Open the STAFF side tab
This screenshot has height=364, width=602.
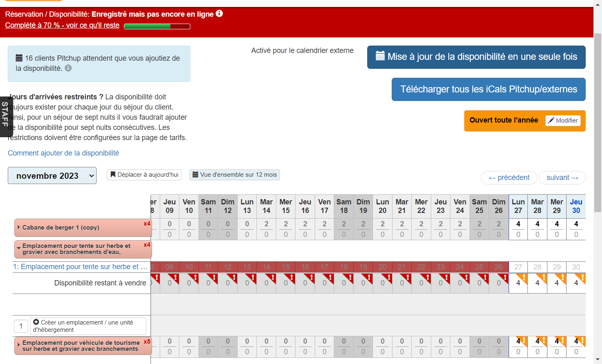tap(6, 116)
